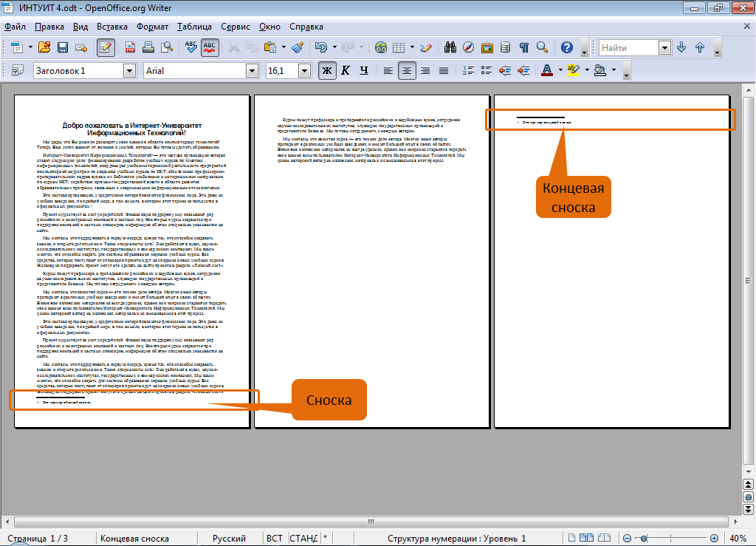
Task: Expand the Arial font name dropdown
Action: coord(252,71)
